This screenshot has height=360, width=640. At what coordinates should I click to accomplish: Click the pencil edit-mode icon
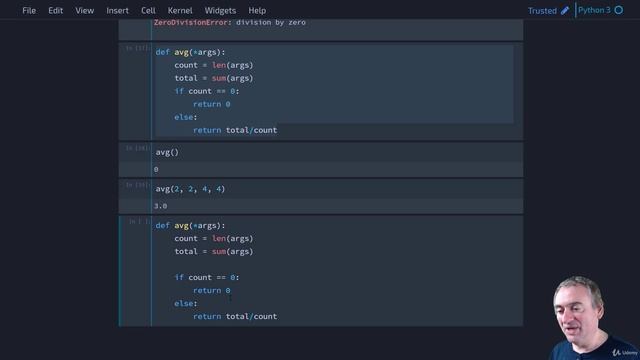pos(565,11)
